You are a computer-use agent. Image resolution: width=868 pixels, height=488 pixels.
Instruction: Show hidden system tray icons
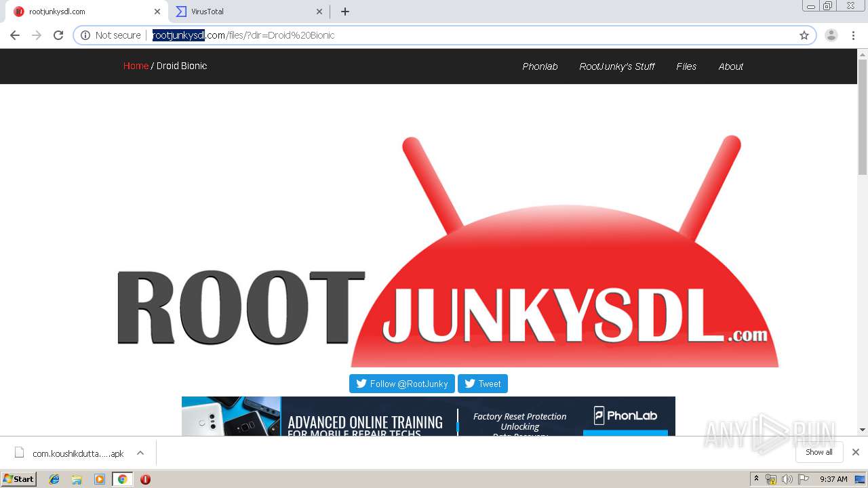pyautogui.click(x=756, y=479)
